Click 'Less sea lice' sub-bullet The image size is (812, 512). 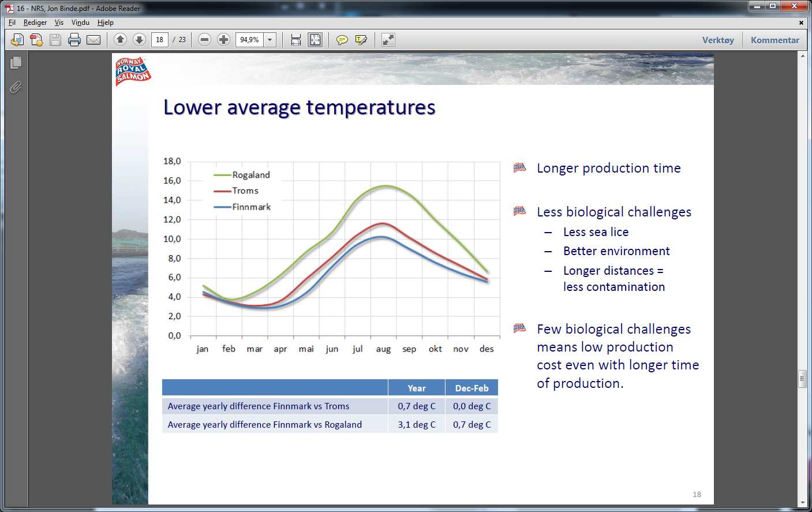pos(596,232)
